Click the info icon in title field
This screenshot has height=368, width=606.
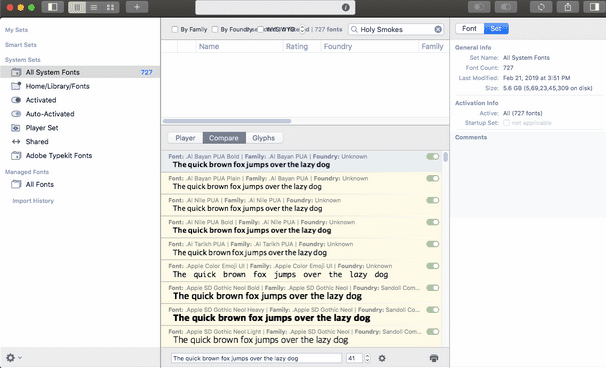[346, 7]
